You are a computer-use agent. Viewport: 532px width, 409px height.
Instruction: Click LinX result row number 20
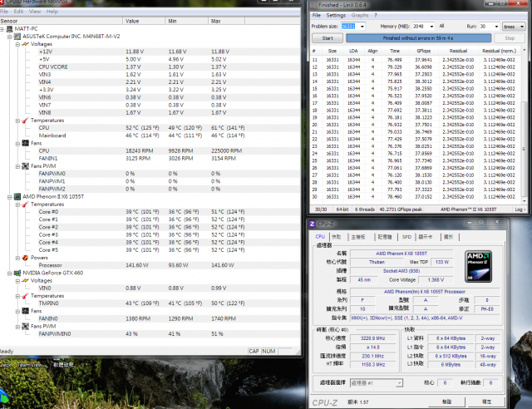(x=416, y=125)
